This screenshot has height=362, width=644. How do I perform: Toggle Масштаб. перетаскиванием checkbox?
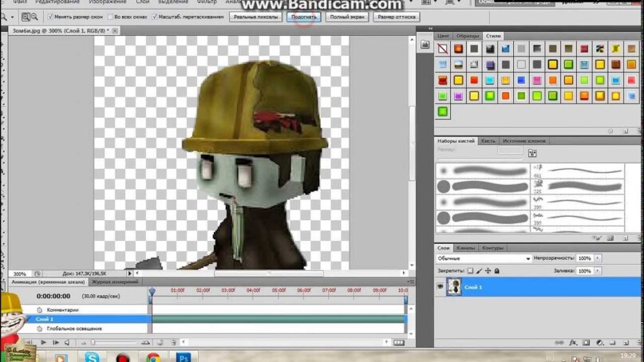click(x=155, y=17)
